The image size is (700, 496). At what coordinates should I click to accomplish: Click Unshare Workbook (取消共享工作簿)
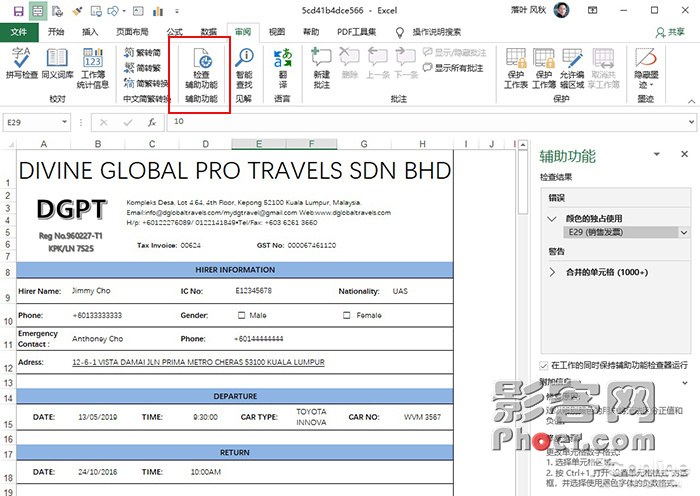[604, 68]
